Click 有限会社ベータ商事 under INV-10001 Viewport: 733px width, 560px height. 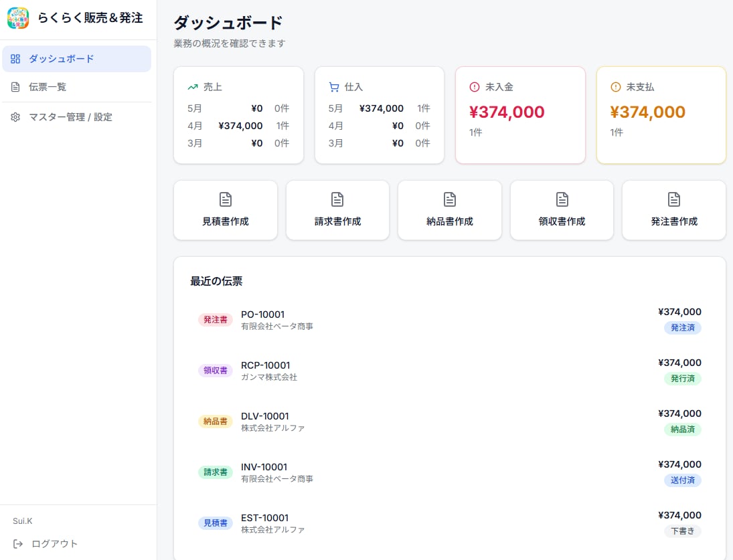coord(277,479)
